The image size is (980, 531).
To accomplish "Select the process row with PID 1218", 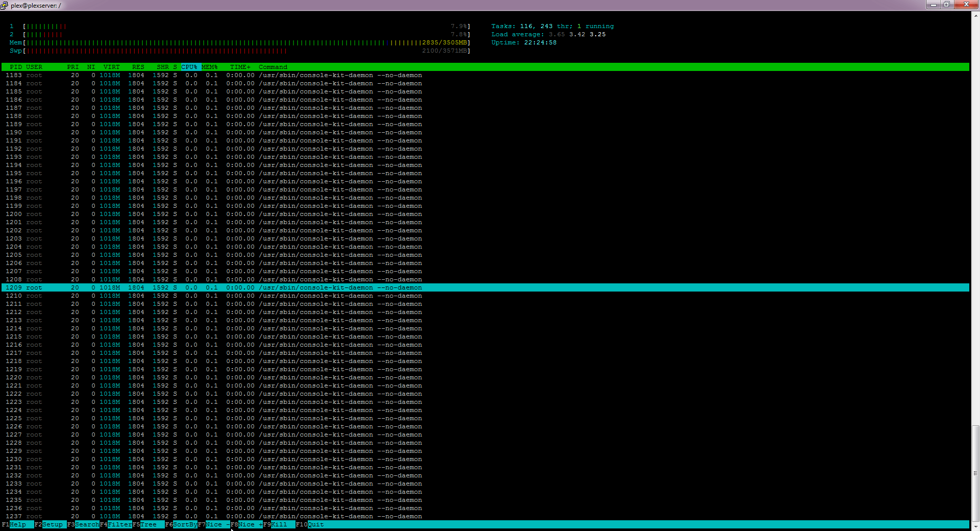I will (485, 361).
